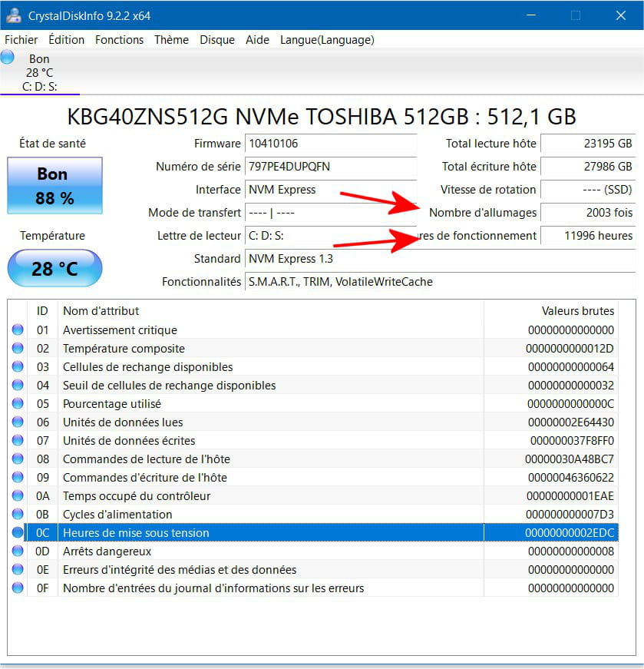Viewport: 644px width, 669px height.
Task: Click the Total lecture hôte value 23195 GB
Action: pos(588,144)
